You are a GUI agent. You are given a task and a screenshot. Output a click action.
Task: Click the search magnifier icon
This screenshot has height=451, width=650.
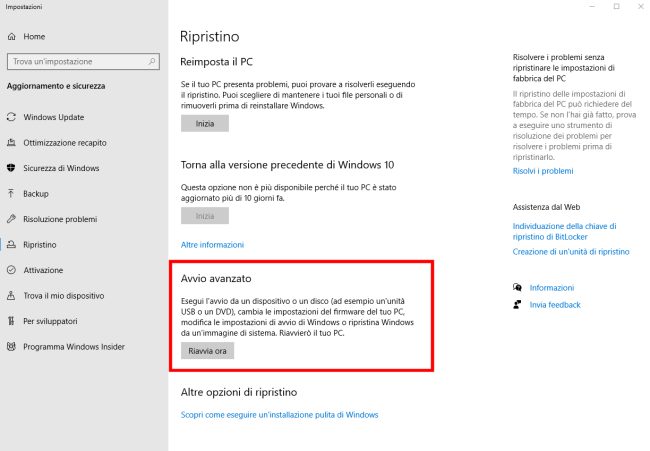click(x=152, y=62)
